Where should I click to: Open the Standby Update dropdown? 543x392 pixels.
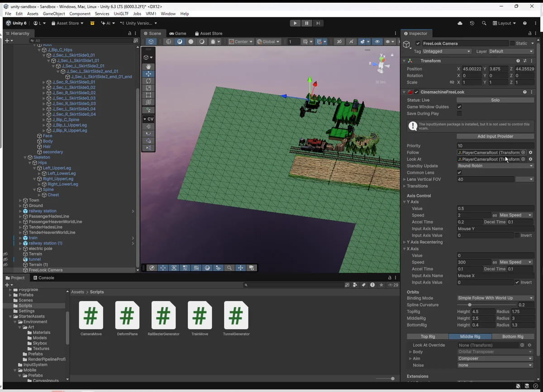pyautogui.click(x=495, y=165)
